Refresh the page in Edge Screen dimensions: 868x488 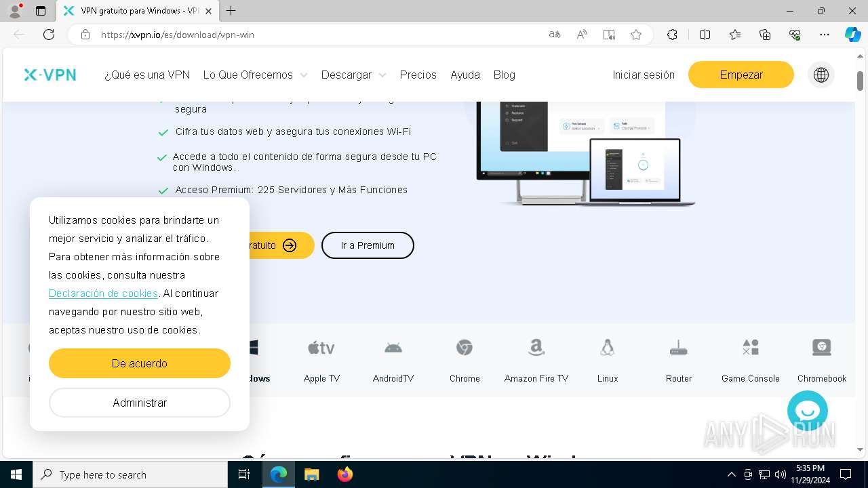[49, 35]
